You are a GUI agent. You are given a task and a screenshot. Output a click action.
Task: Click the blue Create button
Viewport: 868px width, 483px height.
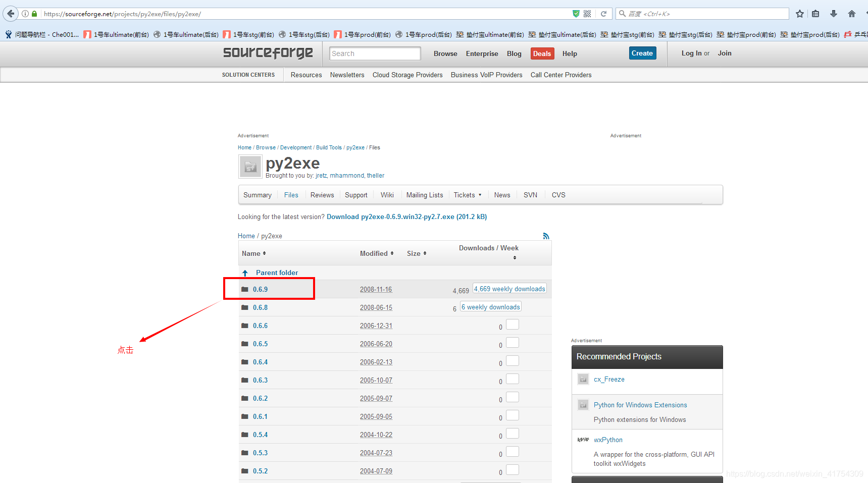pos(642,53)
